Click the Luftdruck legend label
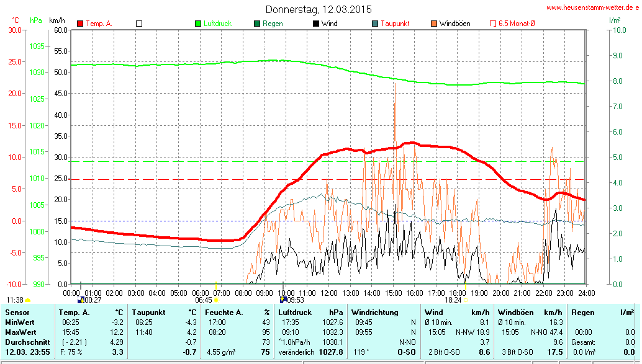This screenshot has height=364, width=642. tap(217, 24)
